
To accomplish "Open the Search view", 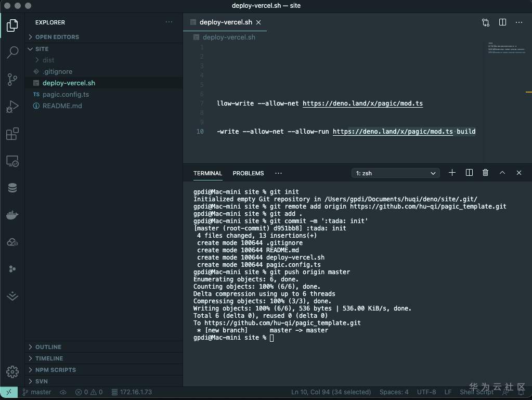I will tap(12, 52).
